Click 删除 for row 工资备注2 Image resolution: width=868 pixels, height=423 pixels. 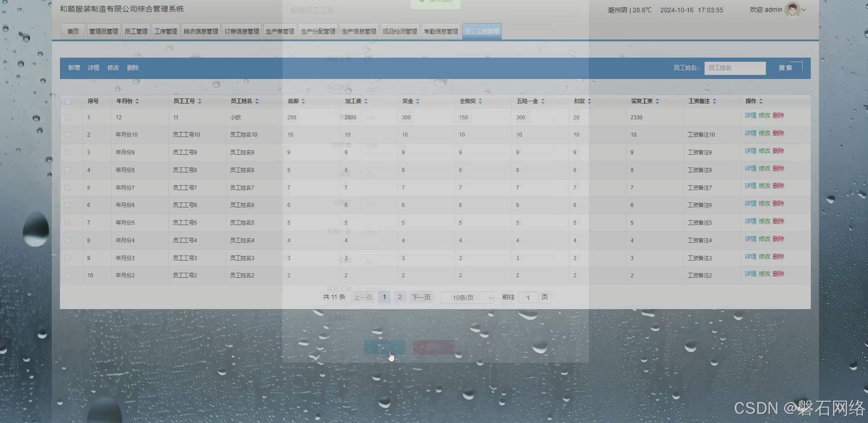[x=779, y=274]
